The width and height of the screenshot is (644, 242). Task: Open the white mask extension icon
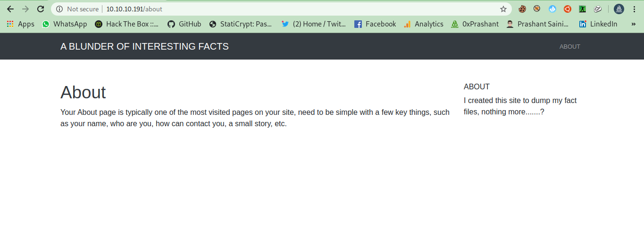pyautogui.click(x=597, y=9)
